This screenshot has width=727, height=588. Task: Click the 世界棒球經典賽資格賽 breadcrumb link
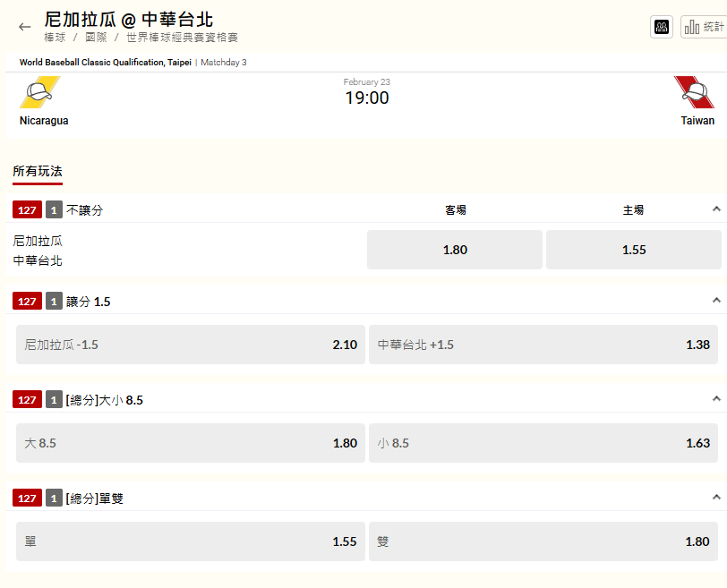click(x=183, y=38)
